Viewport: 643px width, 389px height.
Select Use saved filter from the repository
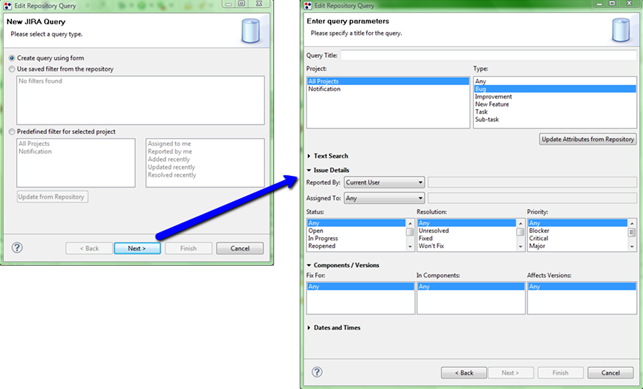[x=62, y=69]
